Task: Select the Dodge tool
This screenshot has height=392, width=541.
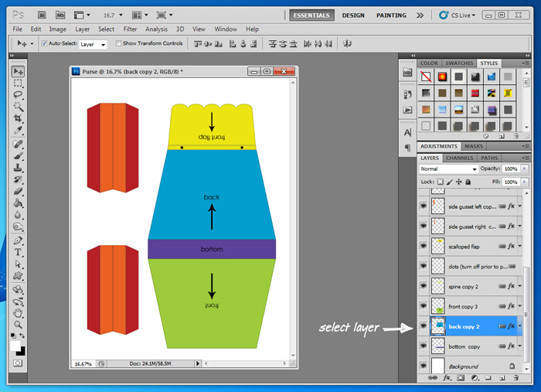Action: [18, 227]
